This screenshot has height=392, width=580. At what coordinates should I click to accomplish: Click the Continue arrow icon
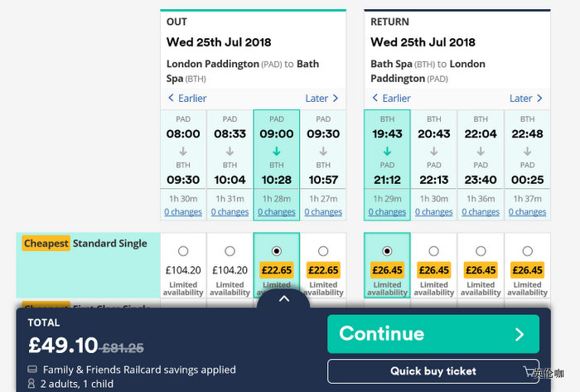pos(520,335)
